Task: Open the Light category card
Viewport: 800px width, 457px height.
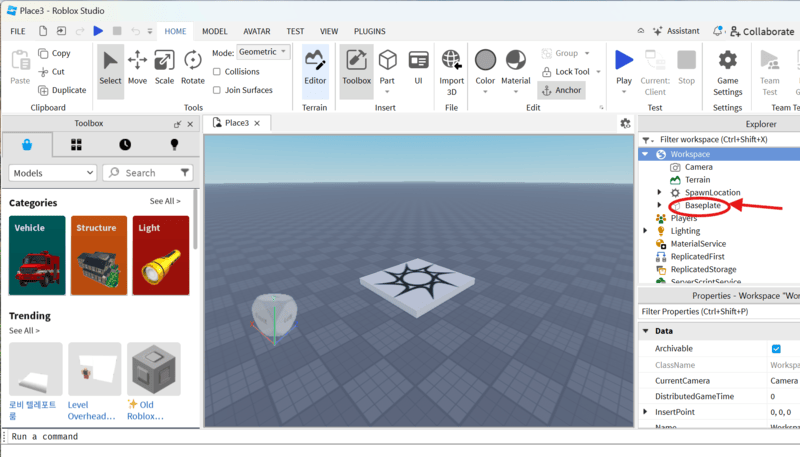Action: tap(161, 255)
